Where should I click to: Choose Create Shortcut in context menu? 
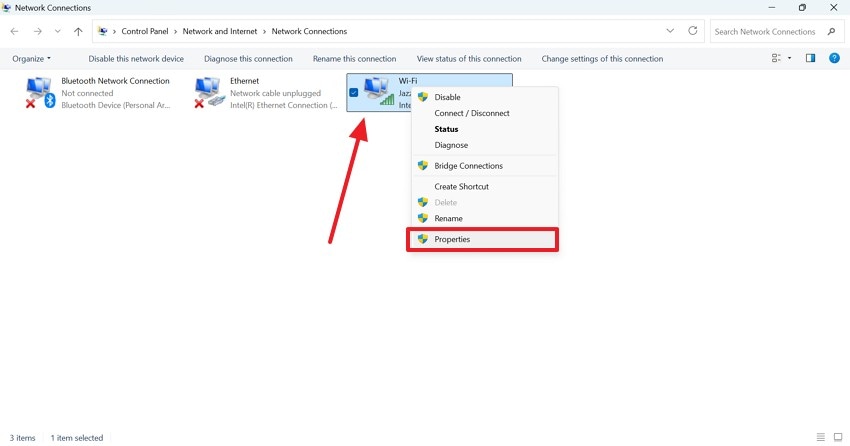tap(485, 186)
